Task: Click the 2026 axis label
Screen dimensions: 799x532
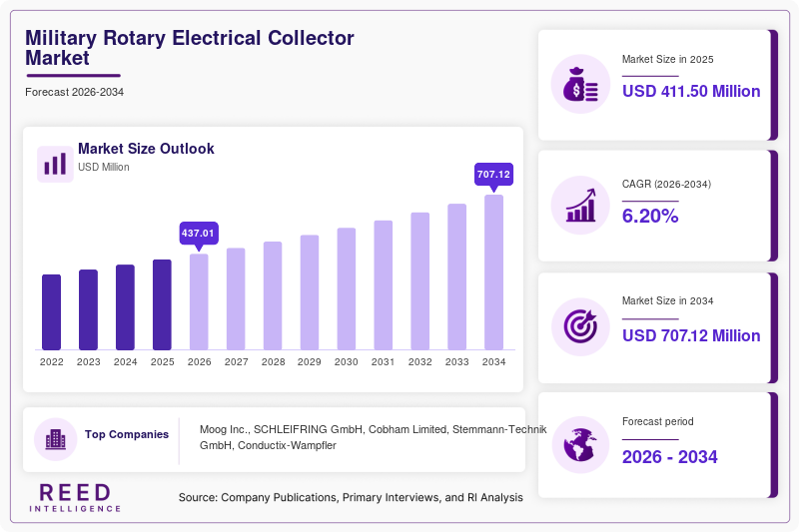Action: pyautogui.click(x=199, y=362)
